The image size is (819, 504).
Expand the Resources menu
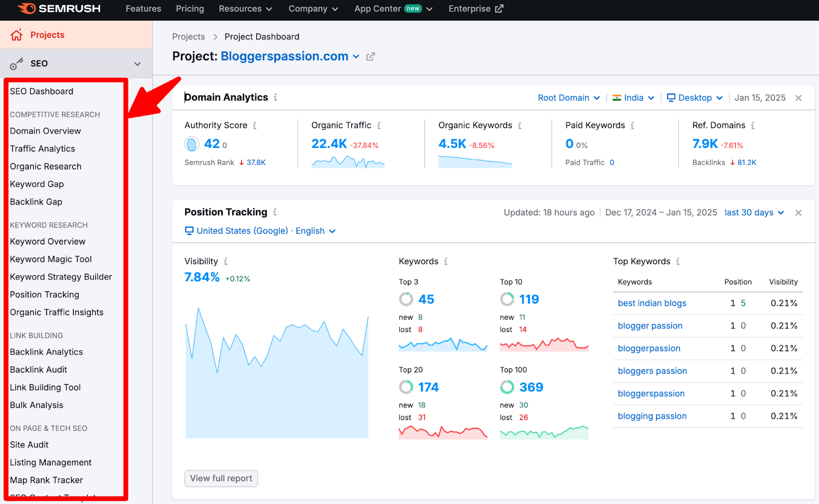[246, 9]
